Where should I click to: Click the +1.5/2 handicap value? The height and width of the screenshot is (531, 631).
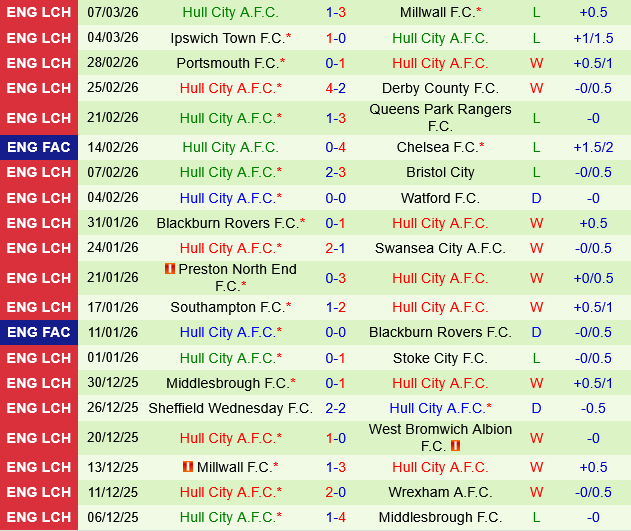tap(593, 147)
